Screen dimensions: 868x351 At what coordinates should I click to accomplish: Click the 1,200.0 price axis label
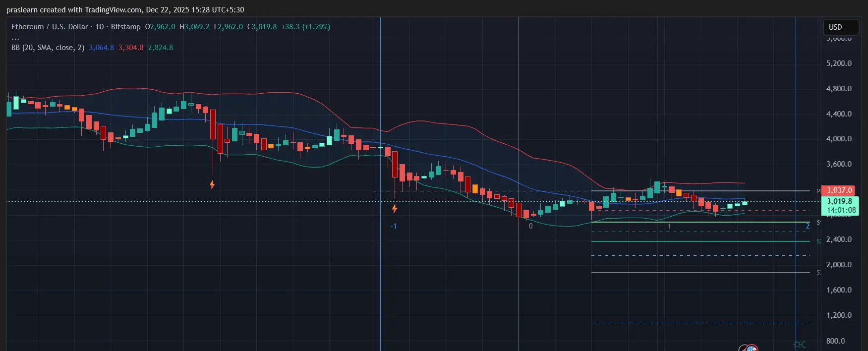point(839,315)
